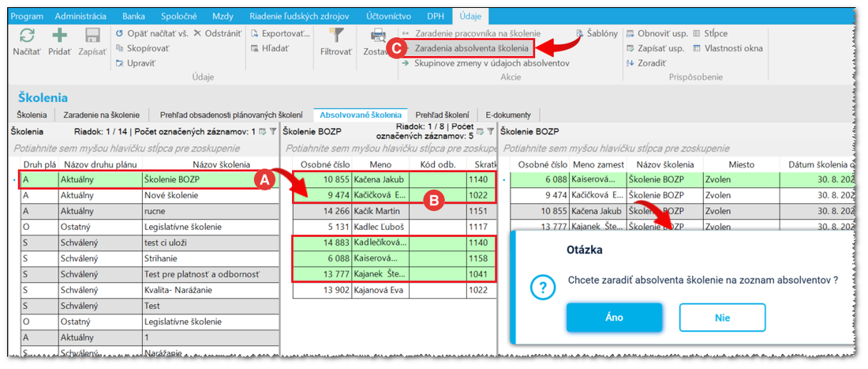Click filter icon in middle Školenie BOZP header
This screenshot has height=369, width=868.
point(490,132)
